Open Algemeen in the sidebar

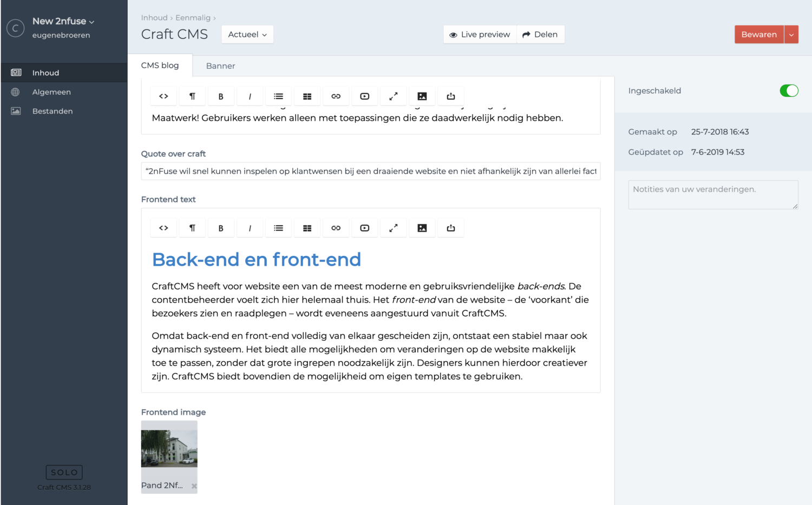click(64, 92)
